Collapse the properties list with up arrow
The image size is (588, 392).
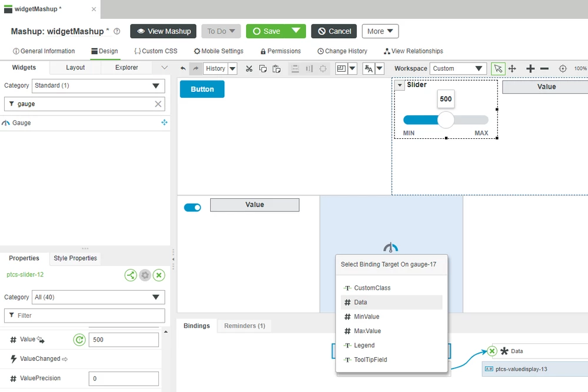[166, 331]
